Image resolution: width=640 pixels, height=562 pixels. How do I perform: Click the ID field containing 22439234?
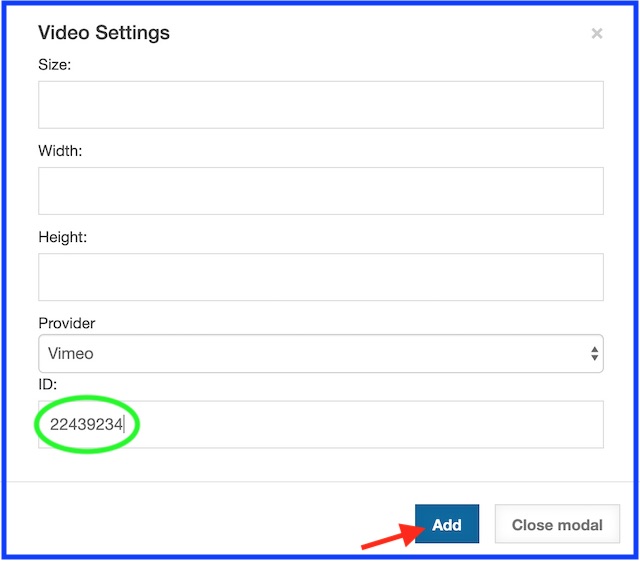coord(320,425)
